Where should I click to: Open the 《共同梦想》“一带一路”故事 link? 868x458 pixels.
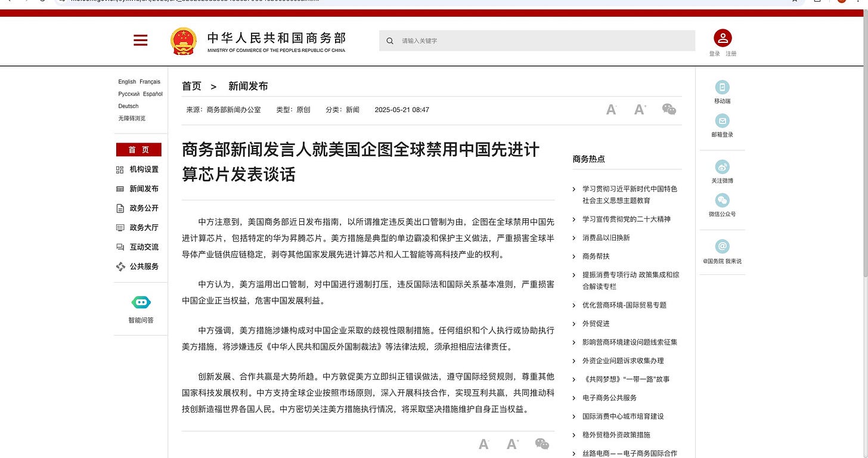click(x=626, y=379)
